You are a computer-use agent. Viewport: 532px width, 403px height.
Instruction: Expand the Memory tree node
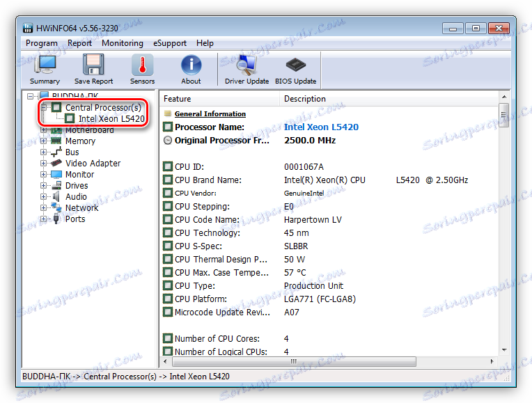(43, 141)
